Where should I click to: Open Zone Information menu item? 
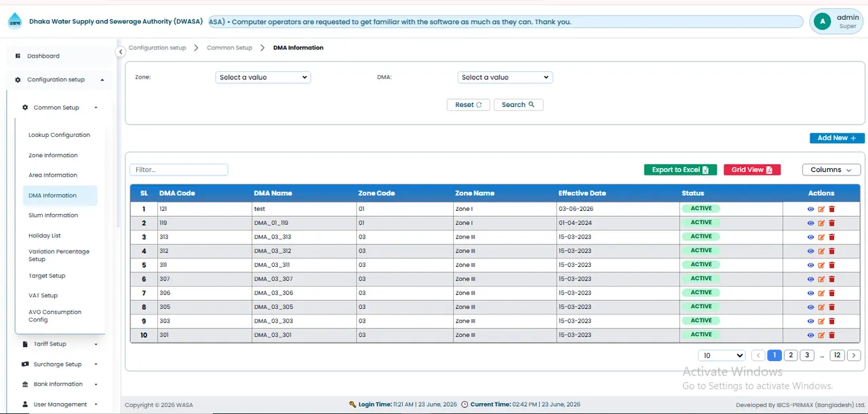53,155
